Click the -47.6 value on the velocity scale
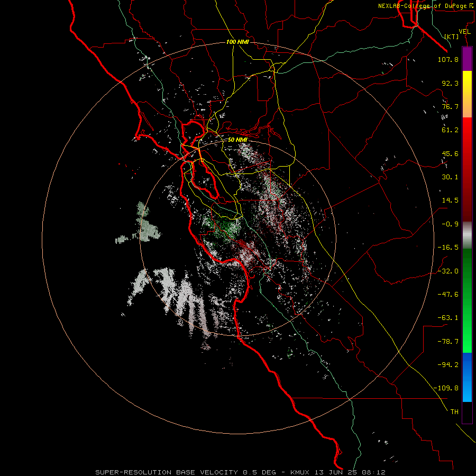476x476 pixels. pyautogui.click(x=448, y=295)
